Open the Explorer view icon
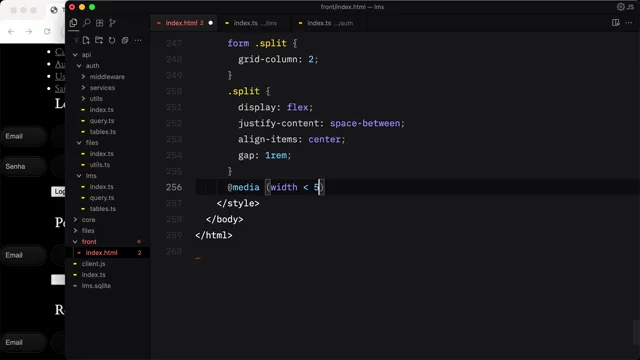 pyautogui.click(x=73, y=23)
